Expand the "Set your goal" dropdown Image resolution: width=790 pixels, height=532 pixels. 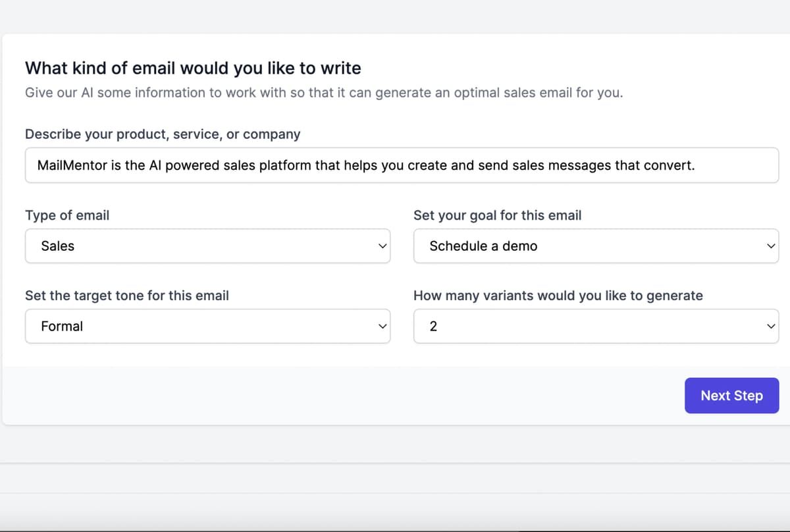pos(596,246)
